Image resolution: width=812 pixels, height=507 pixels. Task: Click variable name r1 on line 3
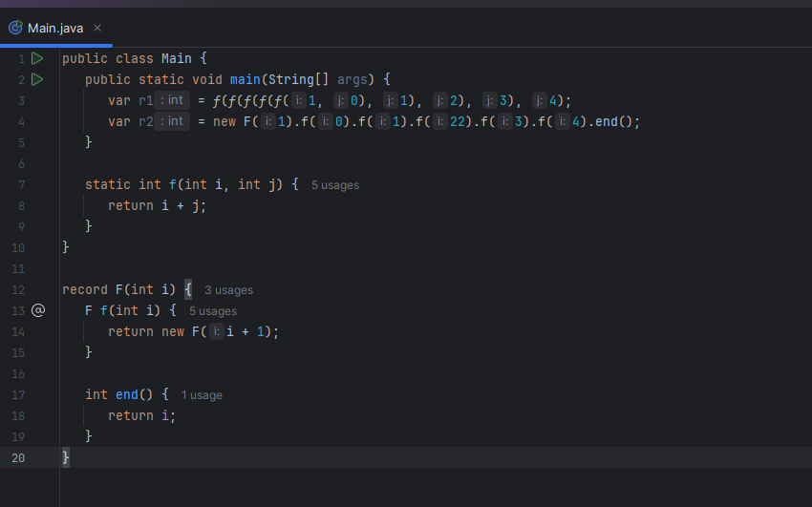pos(146,101)
